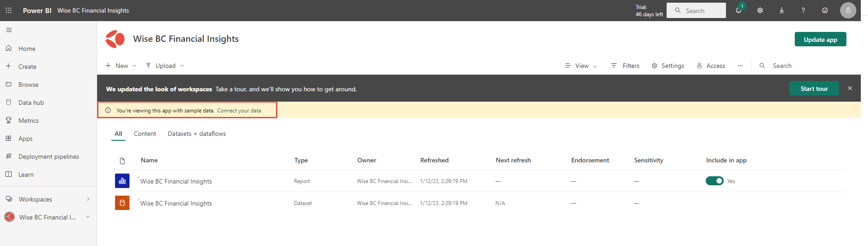The height and width of the screenshot is (246, 868).
Task: Click the top bar Search field
Action: 696,11
